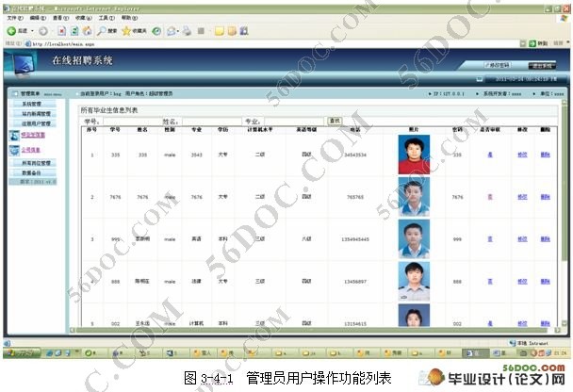Click the 查找 search button
573x392 pixels.
pyautogui.click(x=334, y=121)
